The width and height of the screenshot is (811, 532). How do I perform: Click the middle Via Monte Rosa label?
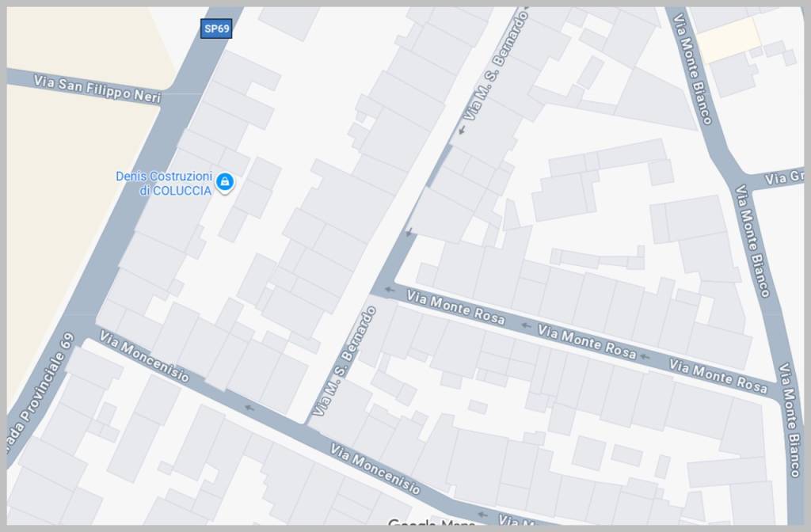(x=587, y=342)
